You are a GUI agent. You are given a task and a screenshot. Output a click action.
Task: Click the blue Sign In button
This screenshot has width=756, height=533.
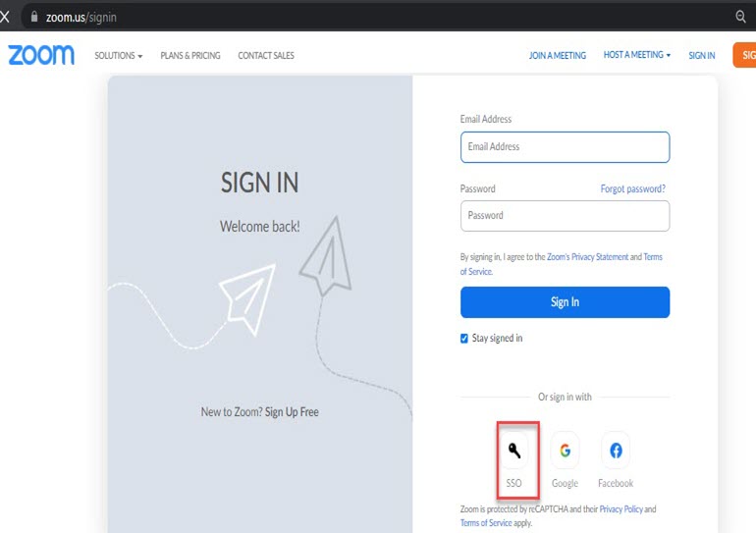tap(565, 302)
